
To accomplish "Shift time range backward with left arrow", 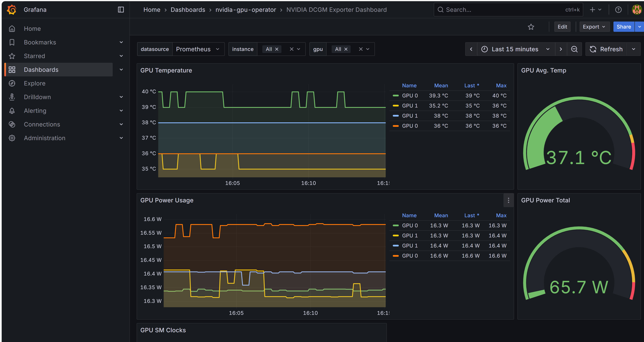I will [471, 49].
